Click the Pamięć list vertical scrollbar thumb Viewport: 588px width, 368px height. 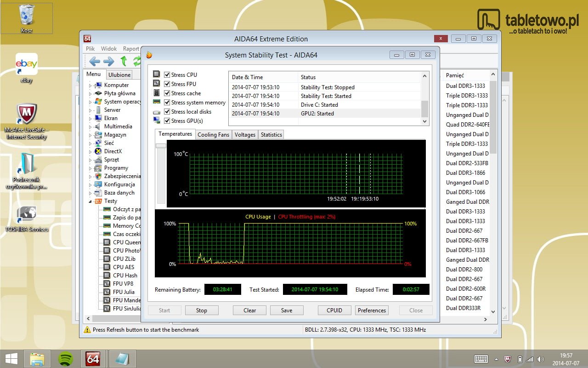tap(493, 117)
